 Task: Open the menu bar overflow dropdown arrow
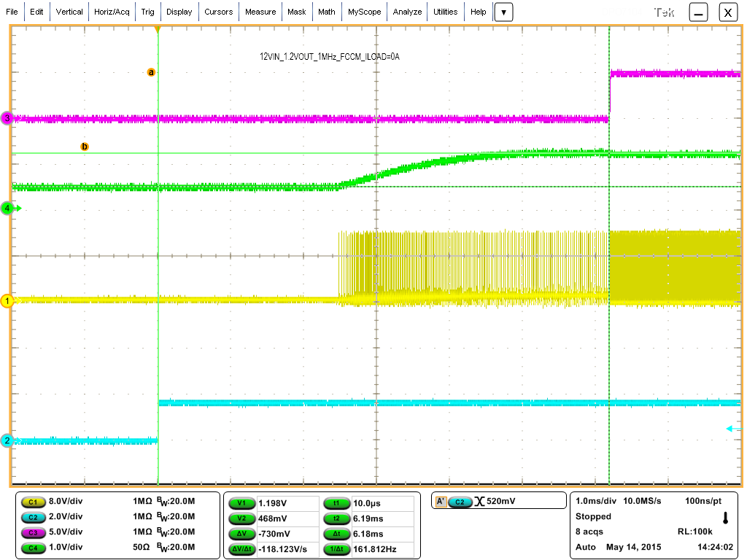point(503,12)
